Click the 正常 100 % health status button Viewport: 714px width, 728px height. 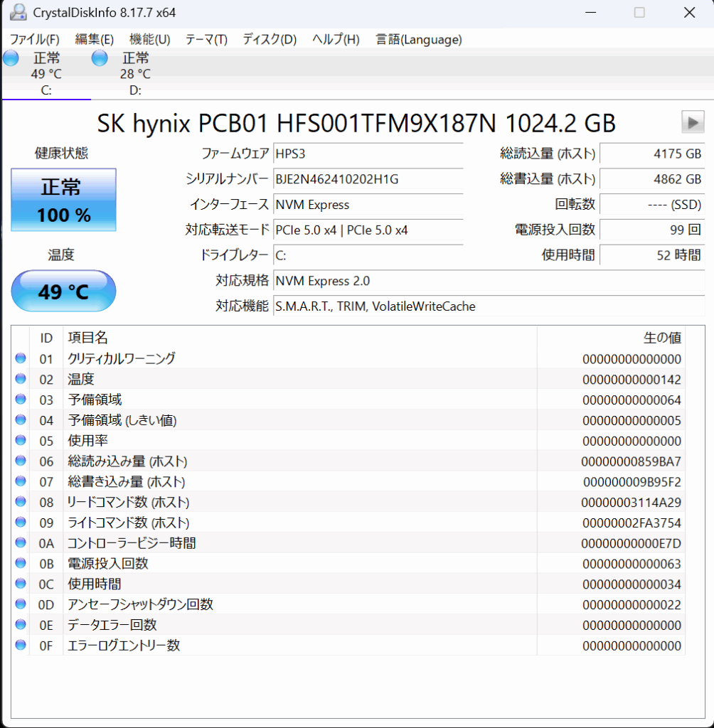point(63,200)
